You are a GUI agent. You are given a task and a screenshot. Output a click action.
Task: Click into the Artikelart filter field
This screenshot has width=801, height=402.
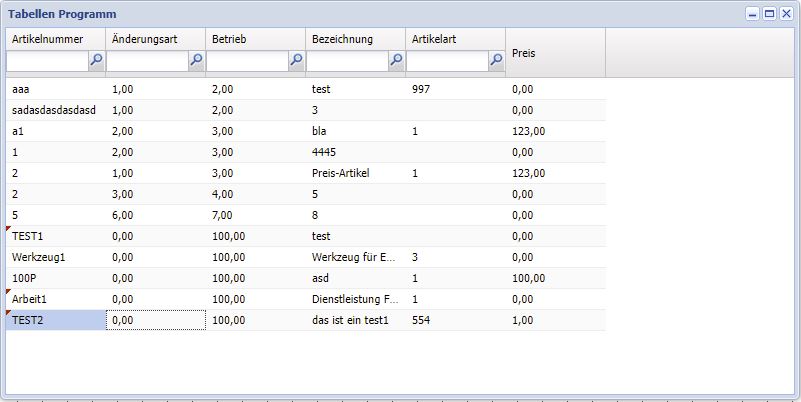point(447,61)
